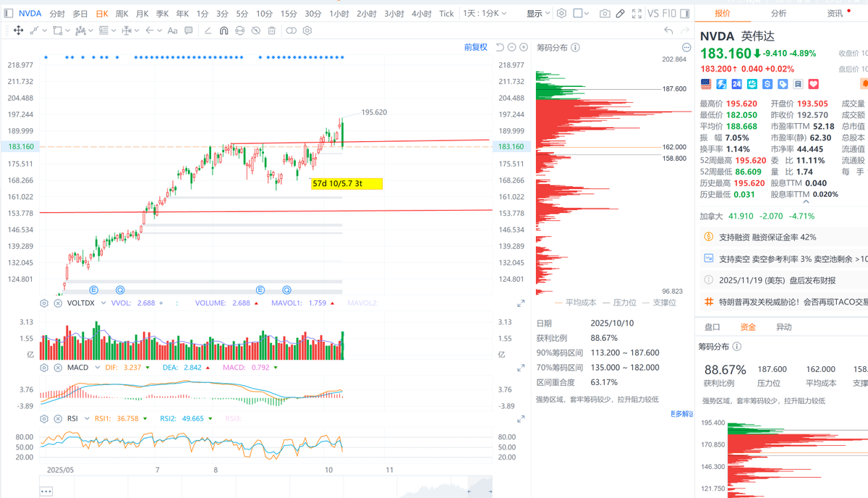Close the VOLTDX indicator panel
This screenshot has width=868, height=498.
point(58,303)
